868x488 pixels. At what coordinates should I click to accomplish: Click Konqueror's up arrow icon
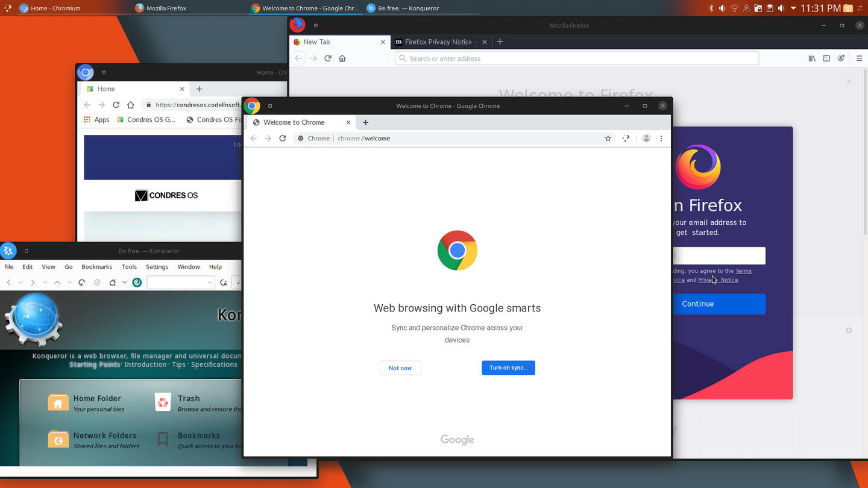pyautogui.click(x=57, y=282)
